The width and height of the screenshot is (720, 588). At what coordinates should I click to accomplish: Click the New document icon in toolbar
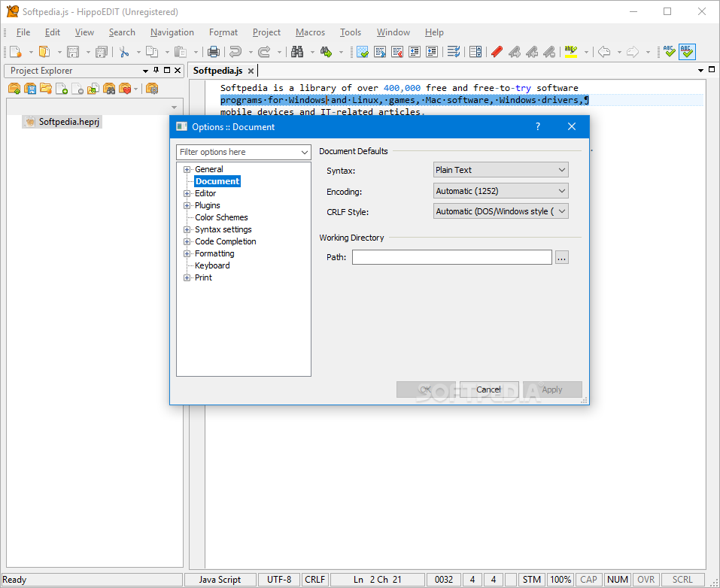15,52
